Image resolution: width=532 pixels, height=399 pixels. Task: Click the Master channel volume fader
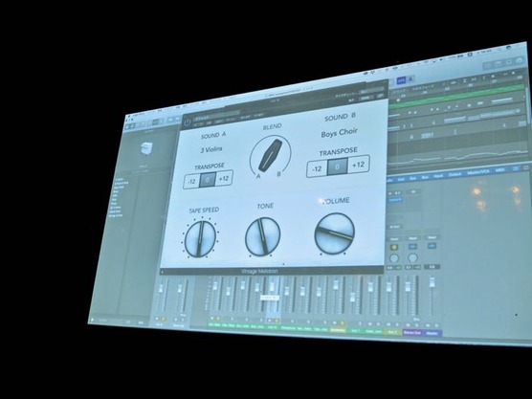click(432, 282)
